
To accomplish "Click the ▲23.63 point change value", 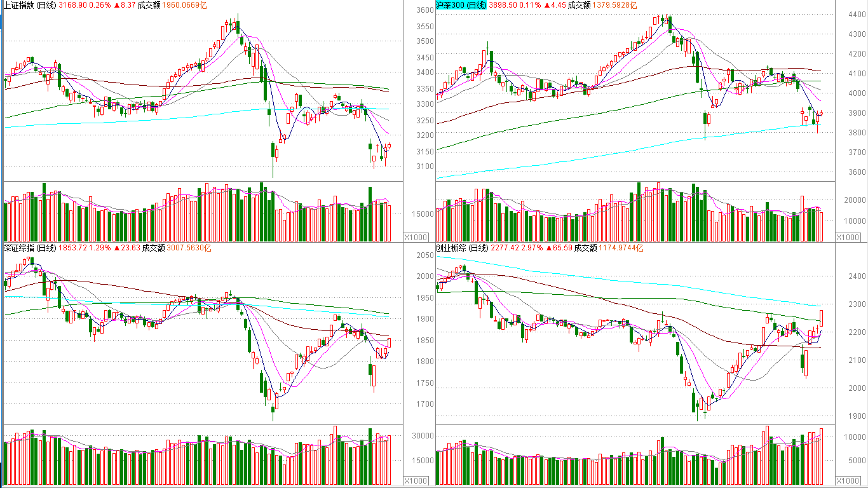I will coord(126,248).
